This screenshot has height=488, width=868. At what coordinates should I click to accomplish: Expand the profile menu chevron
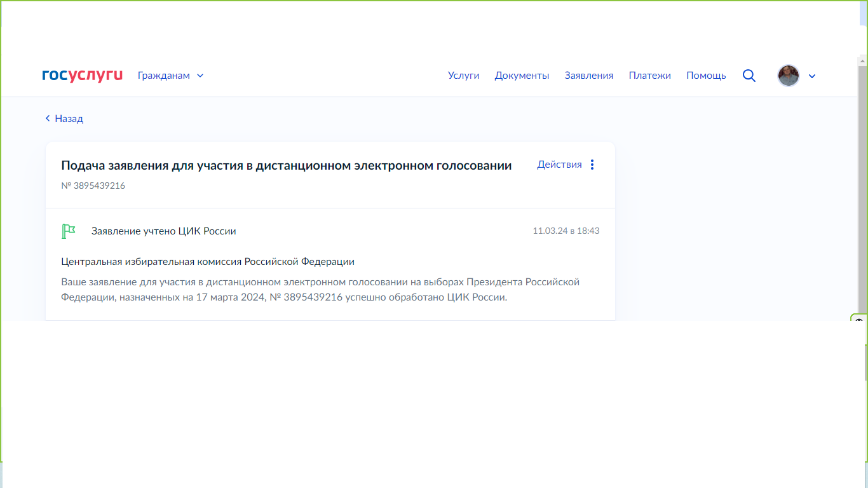(812, 76)
